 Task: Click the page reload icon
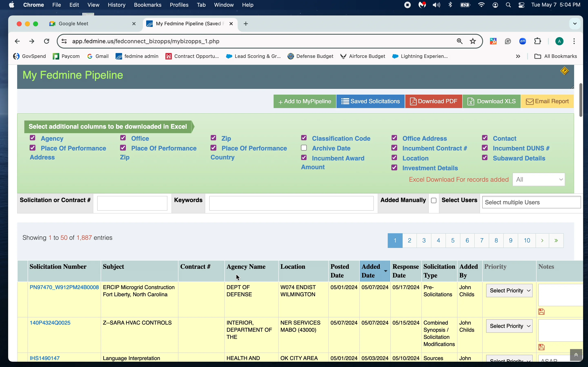(x=46, y=41)
